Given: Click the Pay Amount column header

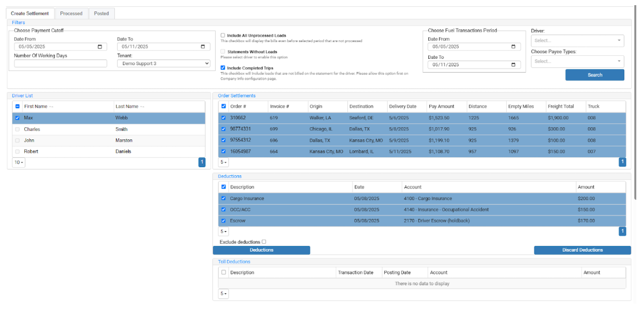Looking at the screenshot, I should [x=441, y=106].
